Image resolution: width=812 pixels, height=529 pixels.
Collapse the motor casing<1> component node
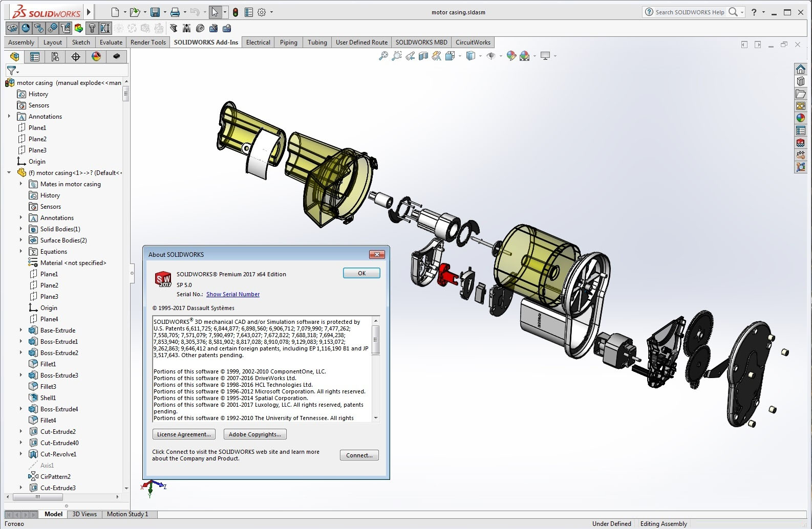point(9,173)
